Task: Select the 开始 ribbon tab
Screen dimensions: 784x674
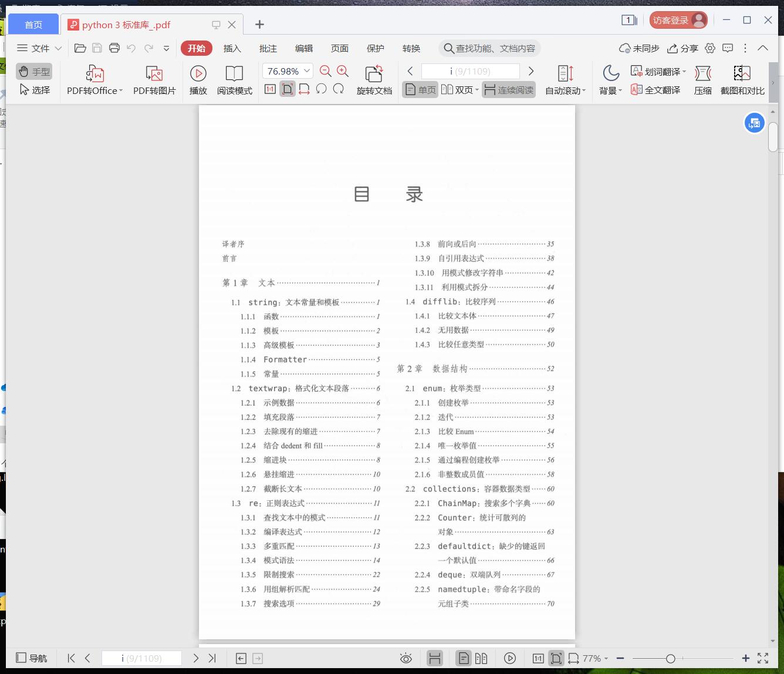Action: [x=196, y=48]
